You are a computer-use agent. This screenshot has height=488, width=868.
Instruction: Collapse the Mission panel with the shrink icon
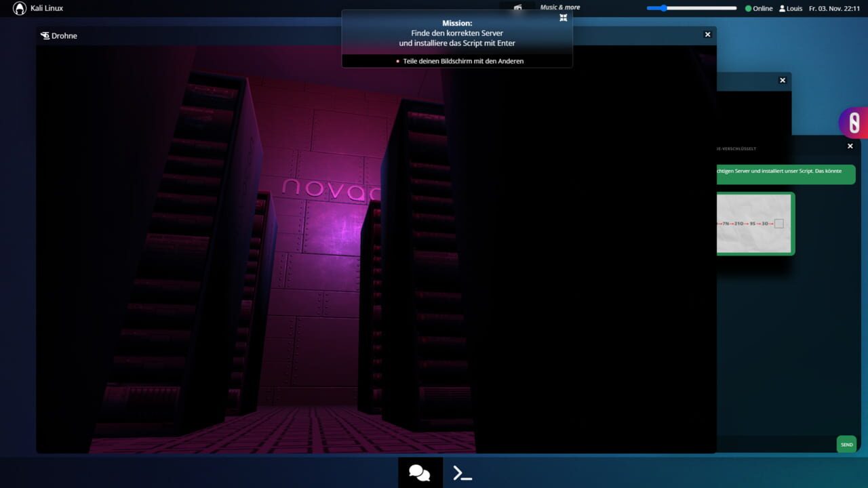coord(563,18)
